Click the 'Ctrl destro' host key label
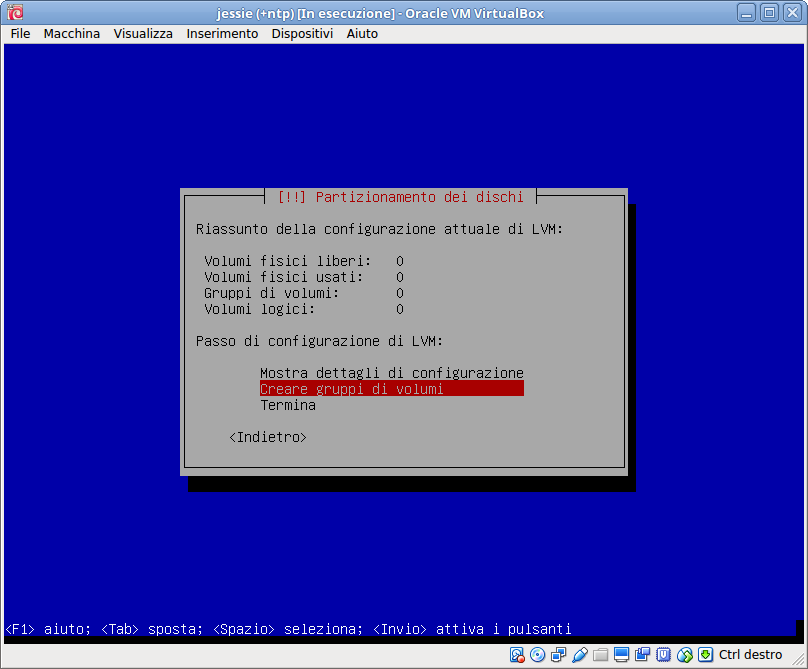This screenshot has height=669, width=808. [x=750, y=655]
